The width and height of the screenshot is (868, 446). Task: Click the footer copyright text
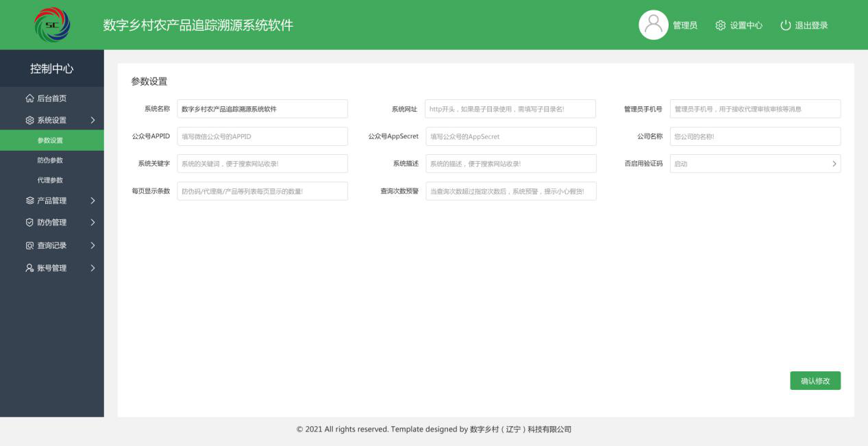(434, 430)
